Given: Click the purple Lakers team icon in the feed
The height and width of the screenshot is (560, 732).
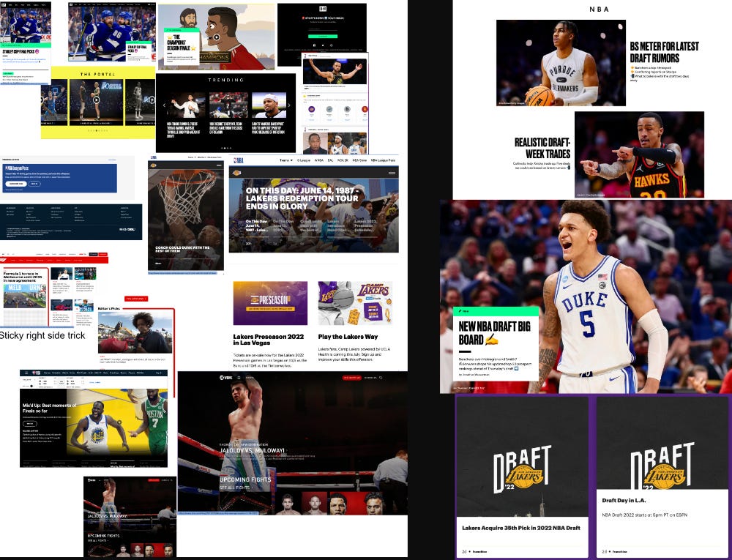Looking at the screenshot, I should (311, 109).
